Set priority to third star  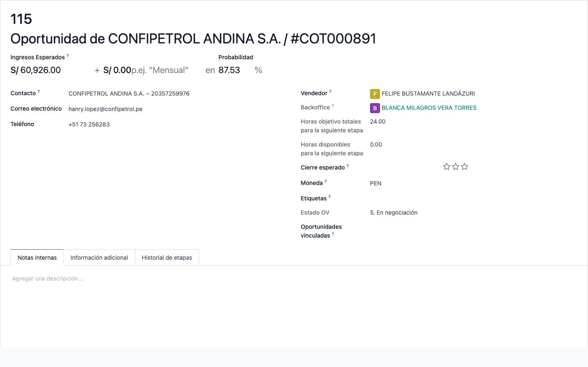465,167
